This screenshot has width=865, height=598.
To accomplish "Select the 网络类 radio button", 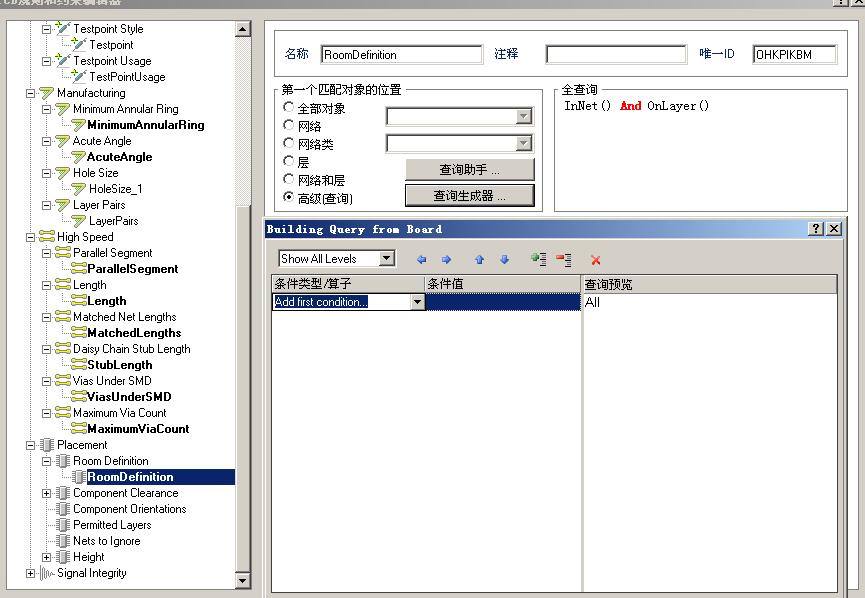I will [x=288, y=143].
